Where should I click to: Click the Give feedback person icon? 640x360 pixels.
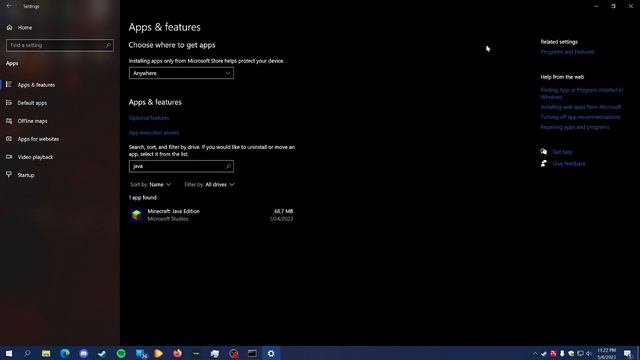(x=544, y=163)
